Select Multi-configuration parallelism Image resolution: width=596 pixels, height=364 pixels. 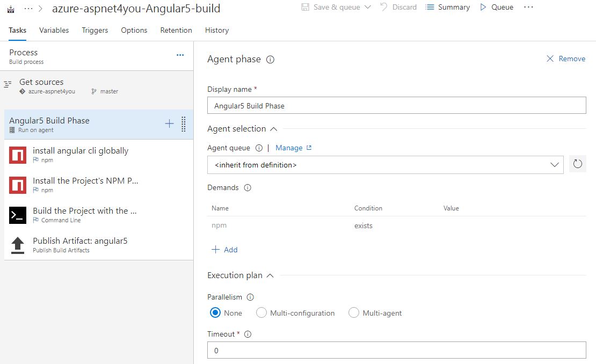(261, 312)
